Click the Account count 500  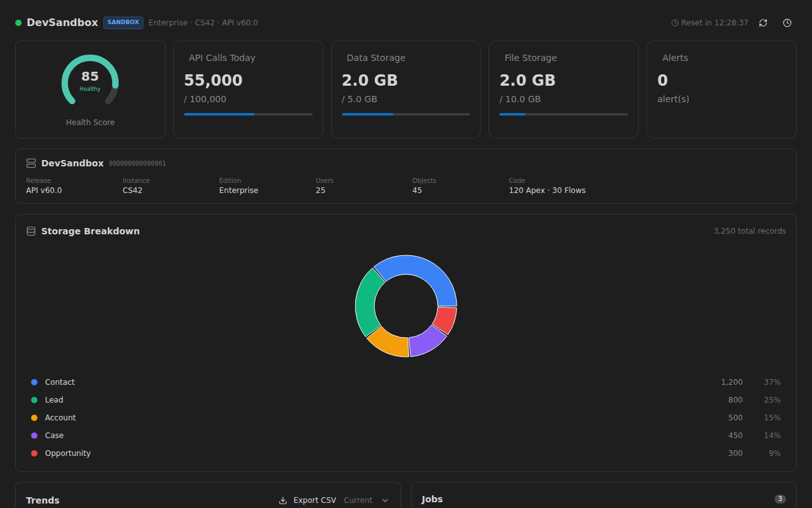(x=735, y=418)
